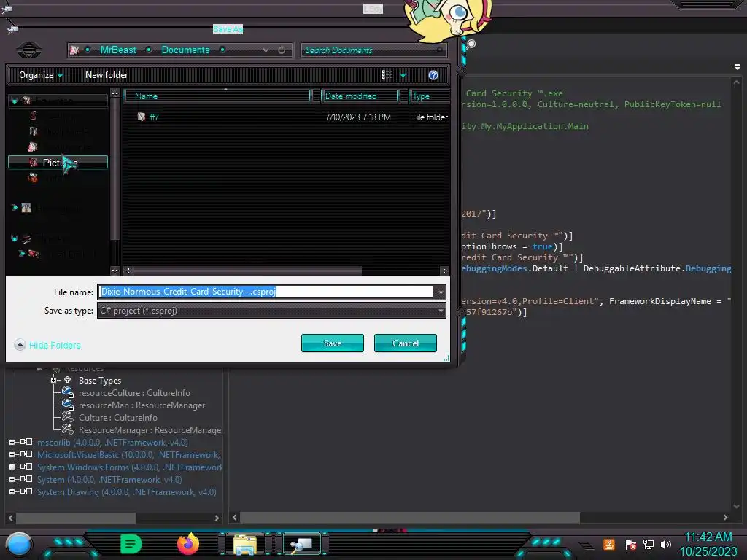The image size is (747, 560).
Task: Click the Documents breadcrumb segment
Action: 185,50
